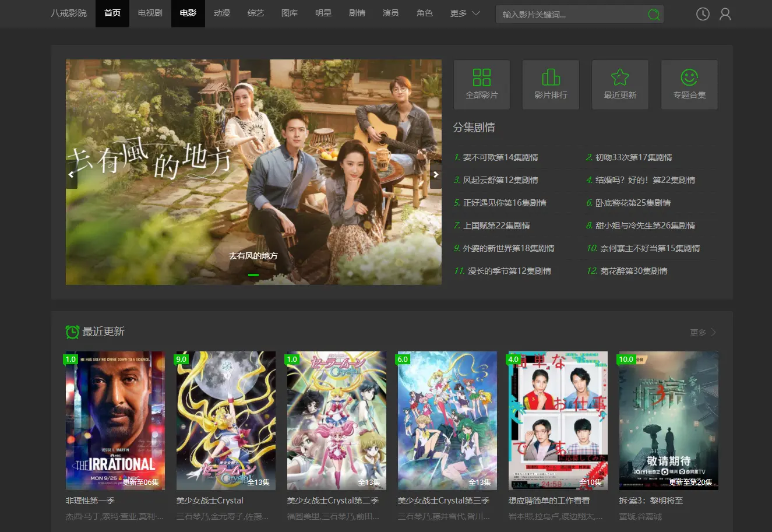The height and width of the screenshot is (532, 772).
Task: Open the 专题合集 smiley icon tile
Action: pyautogui.click(x=689, y=84)
